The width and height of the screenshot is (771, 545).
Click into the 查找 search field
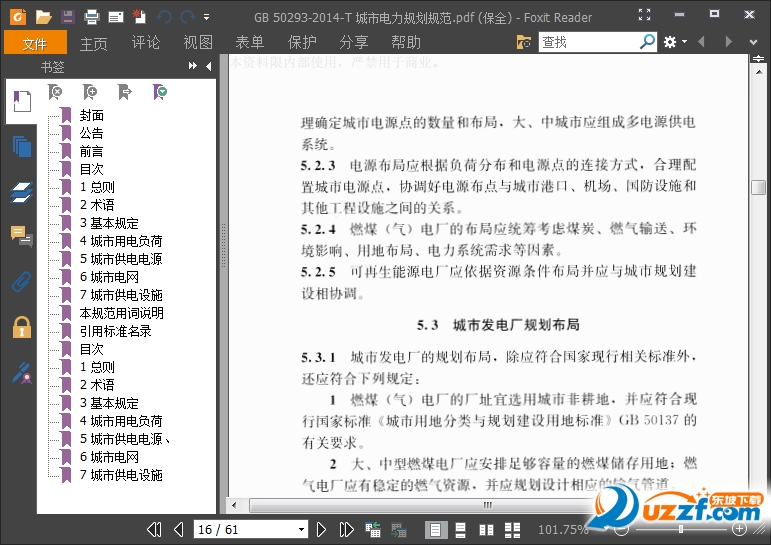(x=589, y=42)
